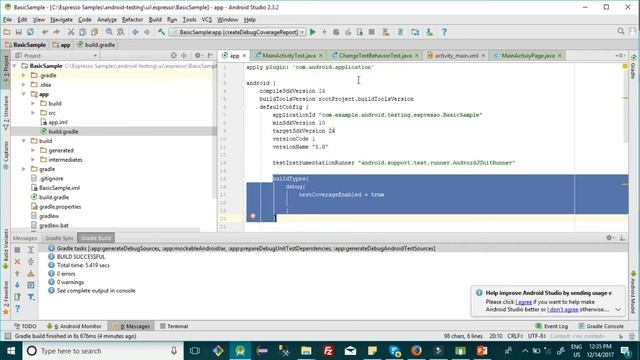Expand the intermediates folder
Image resolution: width=640 pixels, height=360 pixels.
pos(33,160)
